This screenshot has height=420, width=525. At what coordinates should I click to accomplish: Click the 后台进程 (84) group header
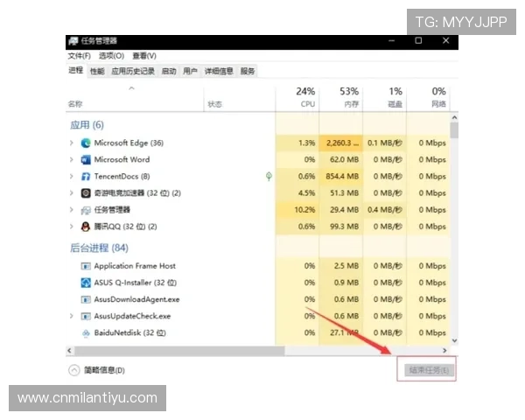coord(99,248)
